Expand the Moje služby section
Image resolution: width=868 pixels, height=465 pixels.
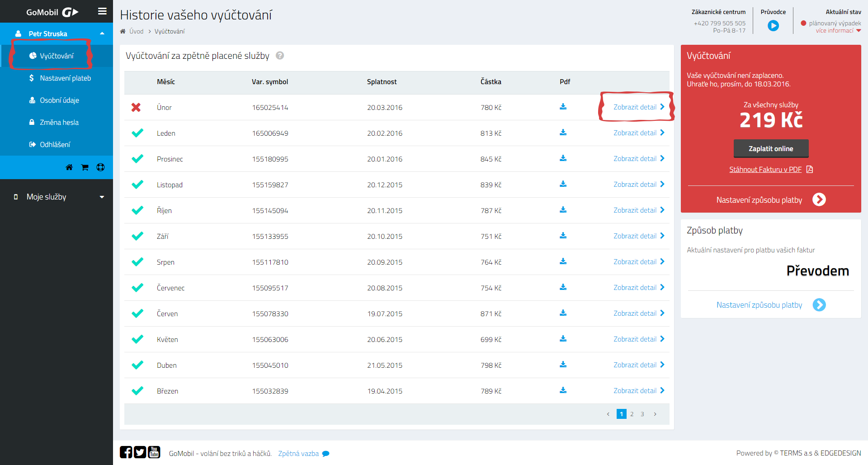(x=57, y=197)
